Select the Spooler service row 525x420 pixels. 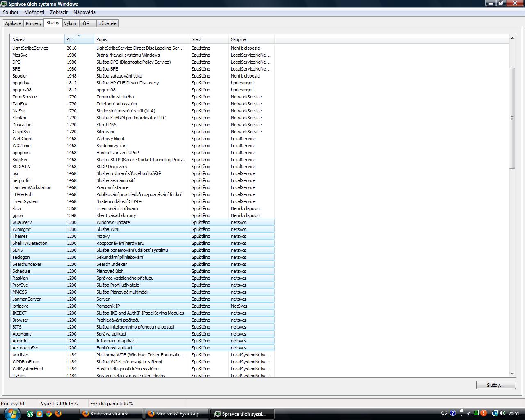click(142, 76)
